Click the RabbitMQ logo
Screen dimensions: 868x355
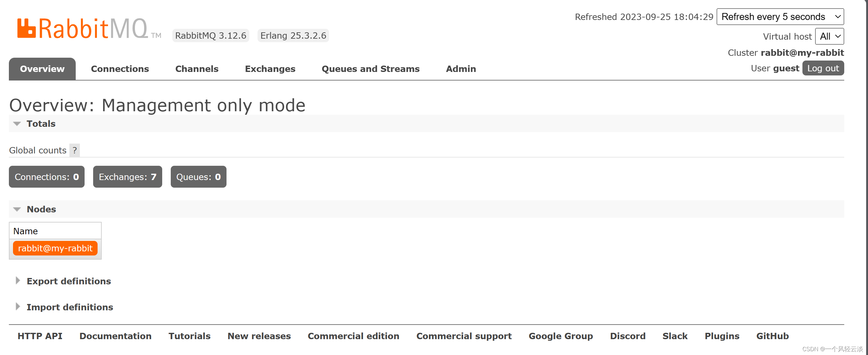(x=89, y=29)
